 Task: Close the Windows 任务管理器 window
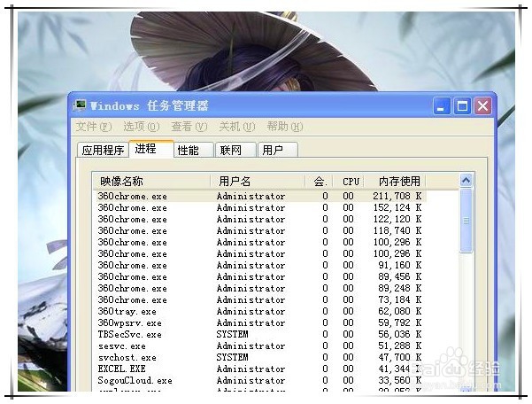pos(482,106)
